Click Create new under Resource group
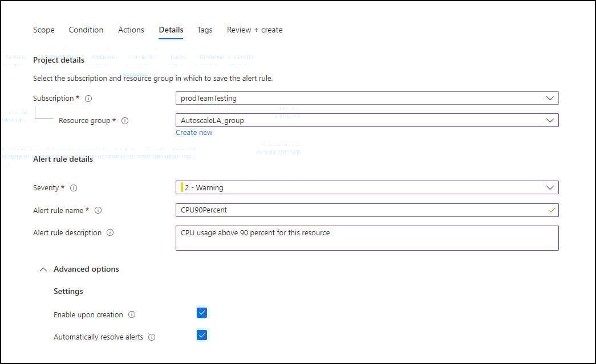596x364 pixels. pos(194,132)
